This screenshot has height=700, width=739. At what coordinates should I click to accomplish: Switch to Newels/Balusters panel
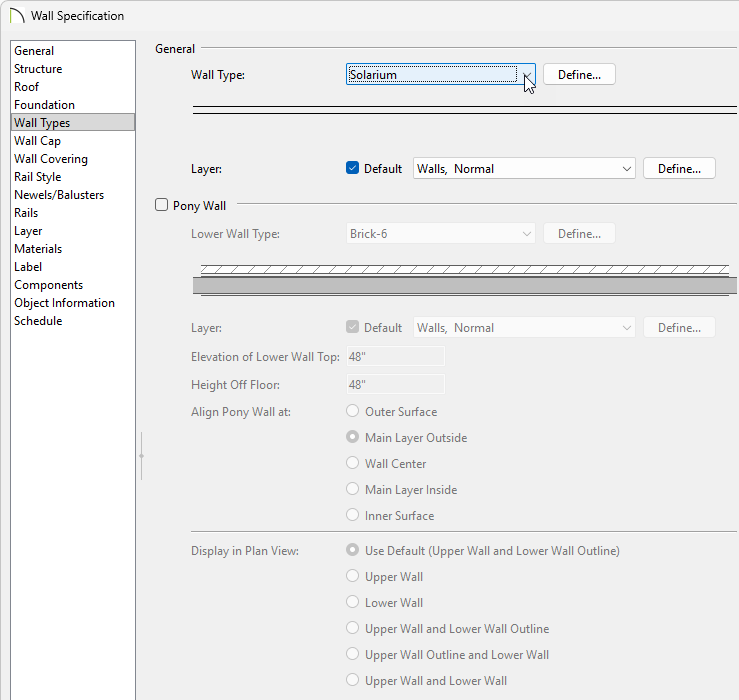(59, 195)
